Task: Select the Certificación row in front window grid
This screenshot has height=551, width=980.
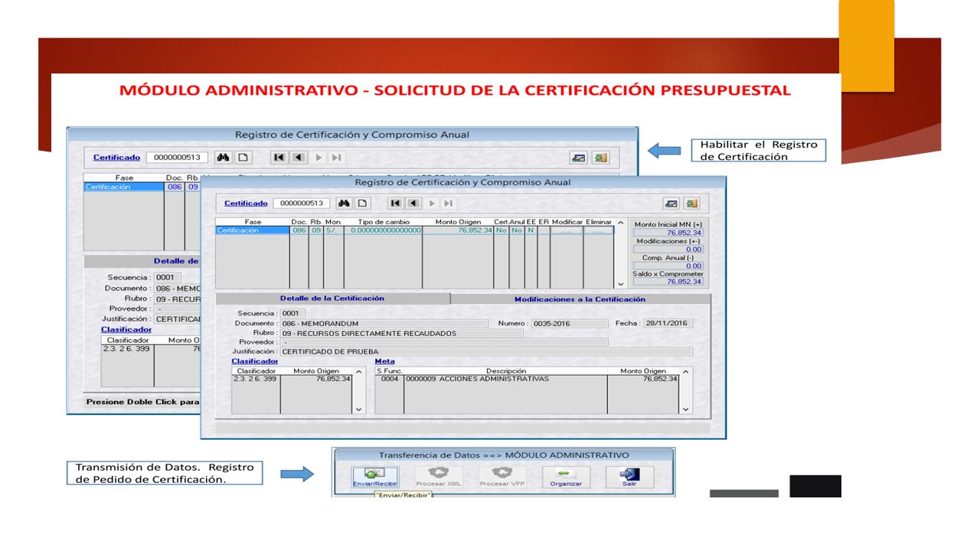Action: coord(413,230)
